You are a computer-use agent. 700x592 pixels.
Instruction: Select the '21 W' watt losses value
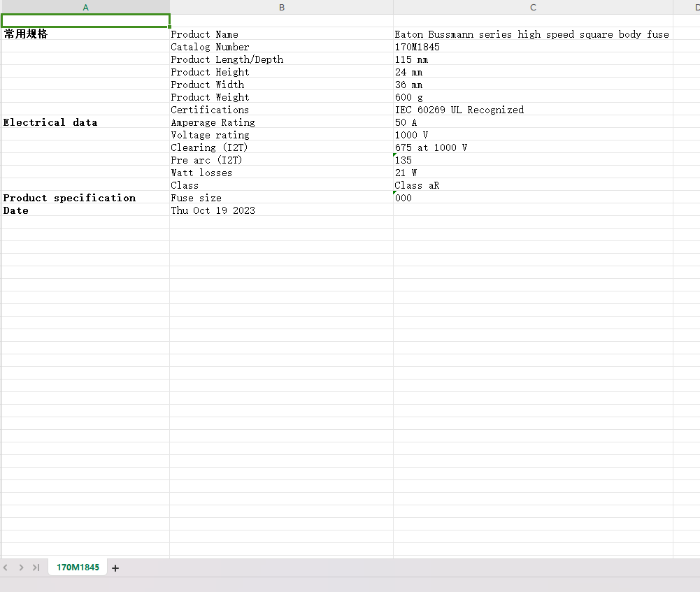point(533,173)
